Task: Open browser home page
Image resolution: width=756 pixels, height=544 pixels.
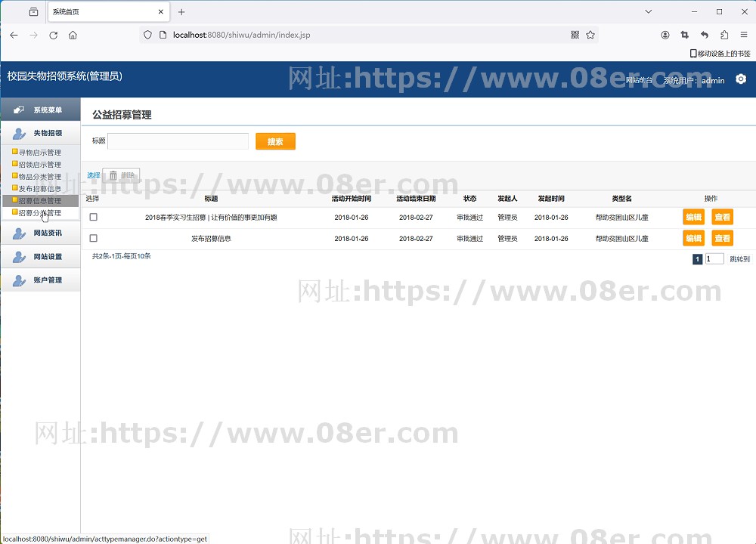Action: click(x=73, y=35)
